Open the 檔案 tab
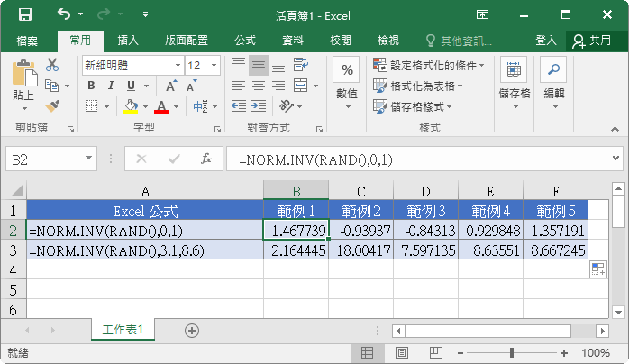Viewport: 629px width, 364px height. pyautogui.click(x=27, y=41)
